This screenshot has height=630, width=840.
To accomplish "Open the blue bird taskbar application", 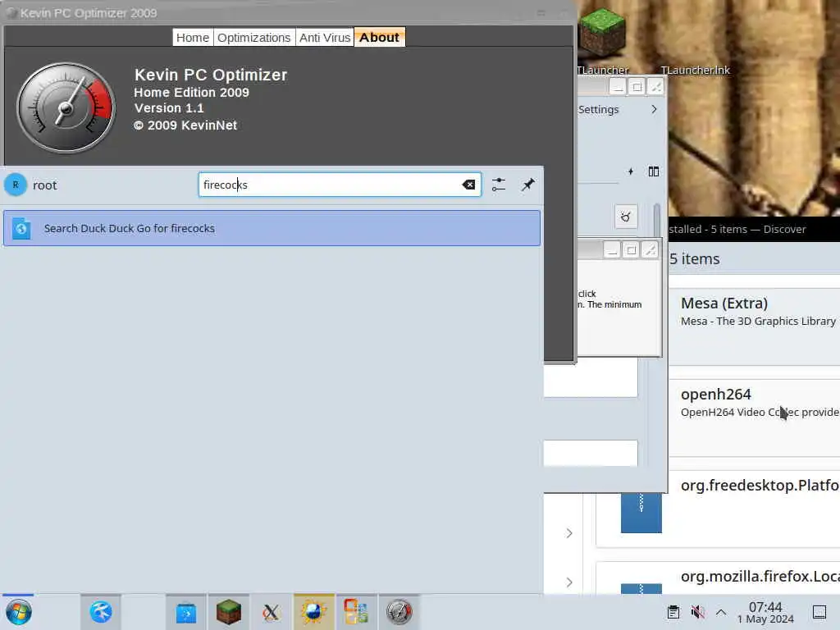I will point(101,612).
